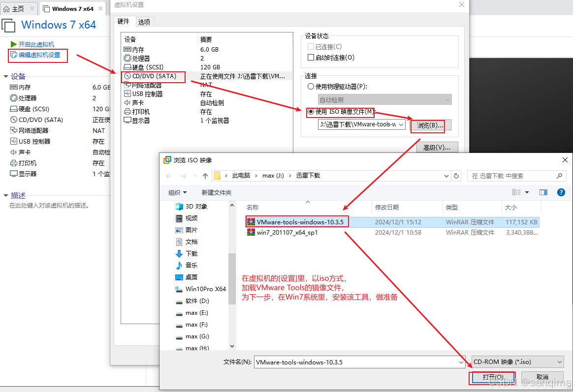Image resolution: width=573 pixels, height=392 pixels.
Task: Select the Windows 7 x64 tab
Action: (x=72, y=8)
